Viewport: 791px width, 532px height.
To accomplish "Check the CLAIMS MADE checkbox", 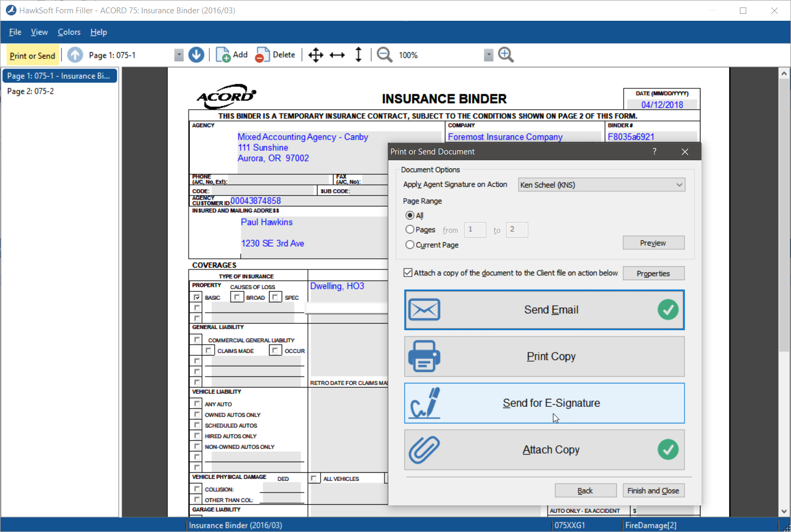I will coord(209,350).
